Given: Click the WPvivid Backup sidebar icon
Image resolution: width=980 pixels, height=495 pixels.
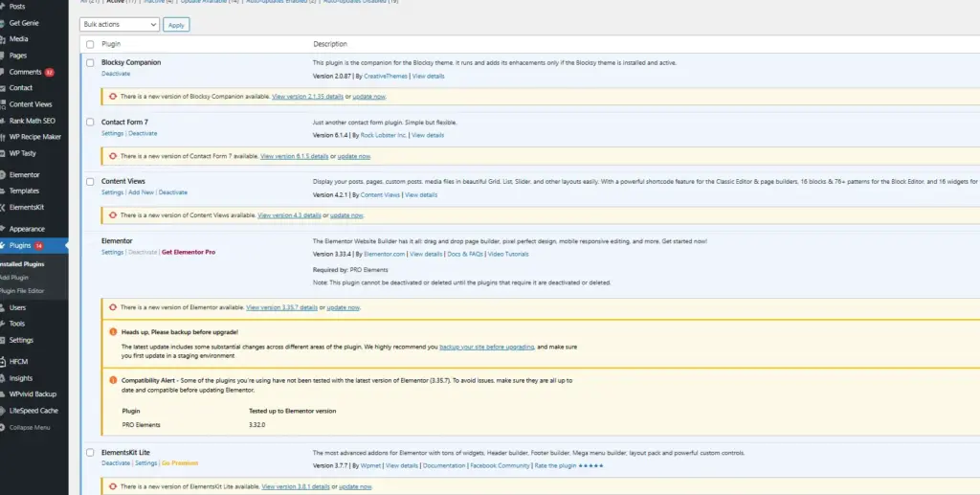Looking at the screenshot, I should (3, 394).
